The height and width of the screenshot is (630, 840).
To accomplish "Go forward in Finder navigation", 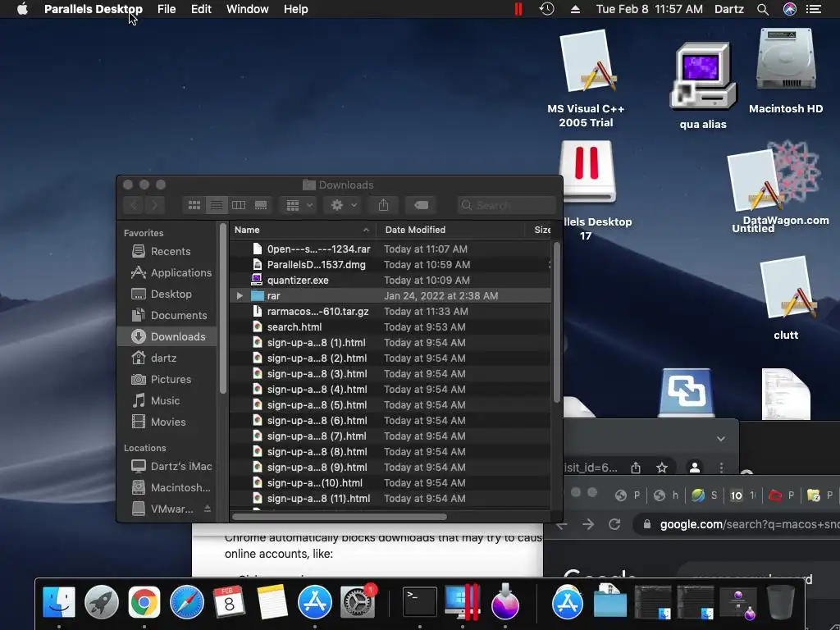I will [154, 205].
